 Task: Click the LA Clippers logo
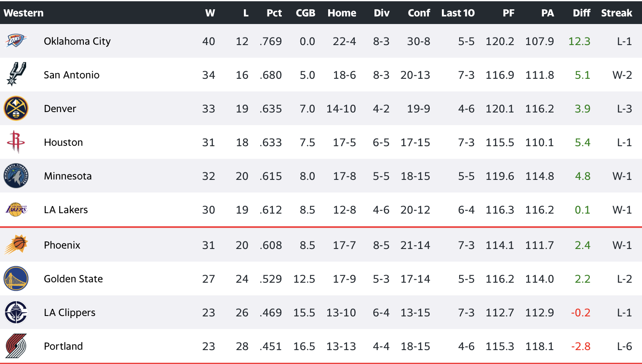pos(16,312)
